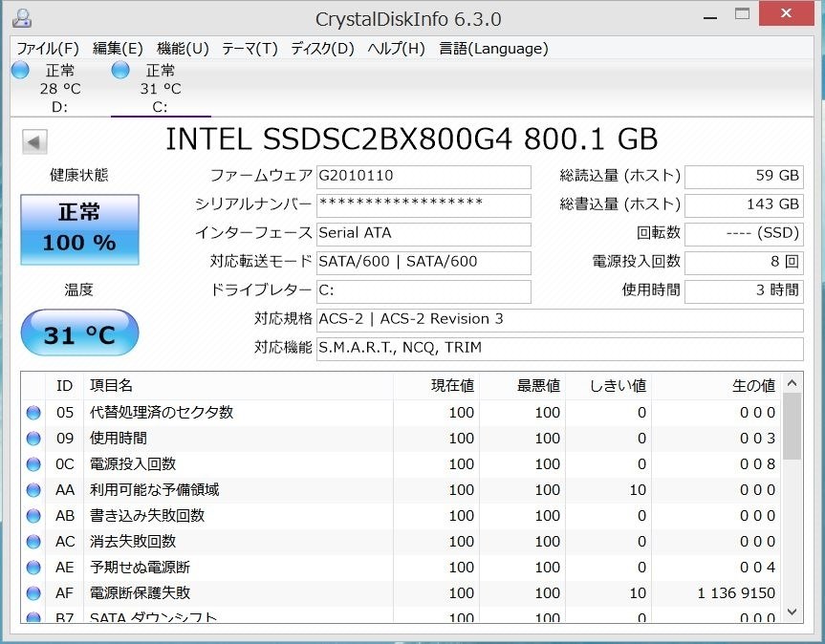Click the ドライブレター C: field

point(423,291)
